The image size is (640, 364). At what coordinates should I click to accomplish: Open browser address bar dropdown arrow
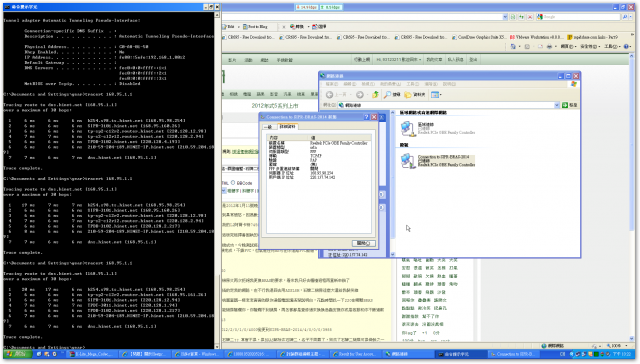(505, 17)
